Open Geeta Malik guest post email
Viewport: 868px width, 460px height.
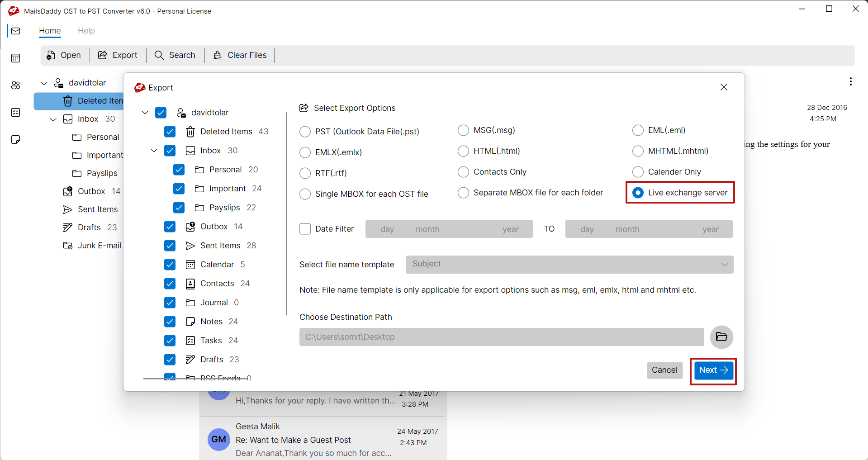(x=323, y=440)
